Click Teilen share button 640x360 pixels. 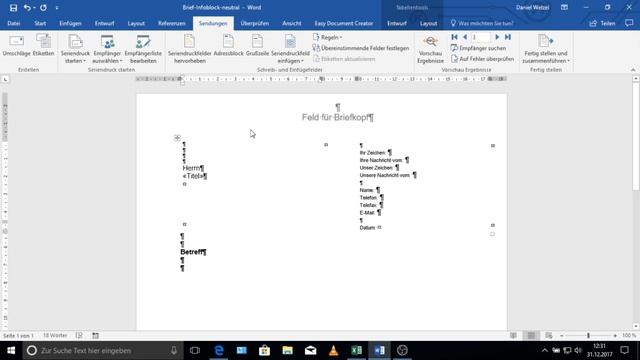tap(602, 23)
